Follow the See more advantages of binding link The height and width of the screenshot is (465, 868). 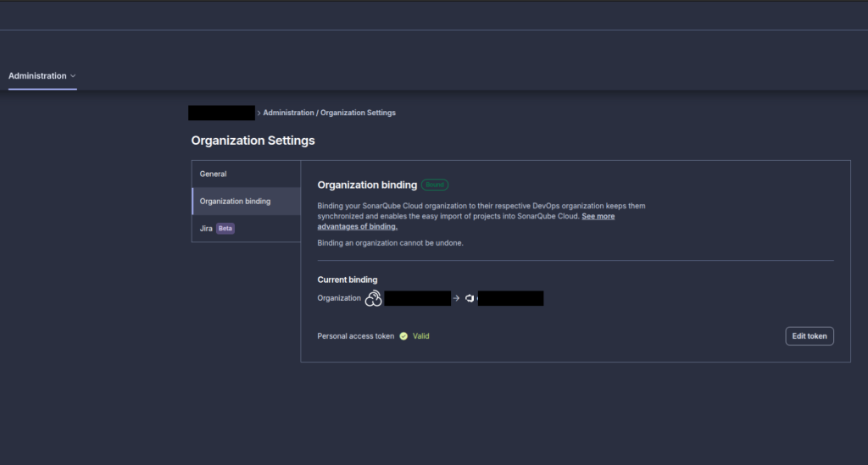point(357,226)
